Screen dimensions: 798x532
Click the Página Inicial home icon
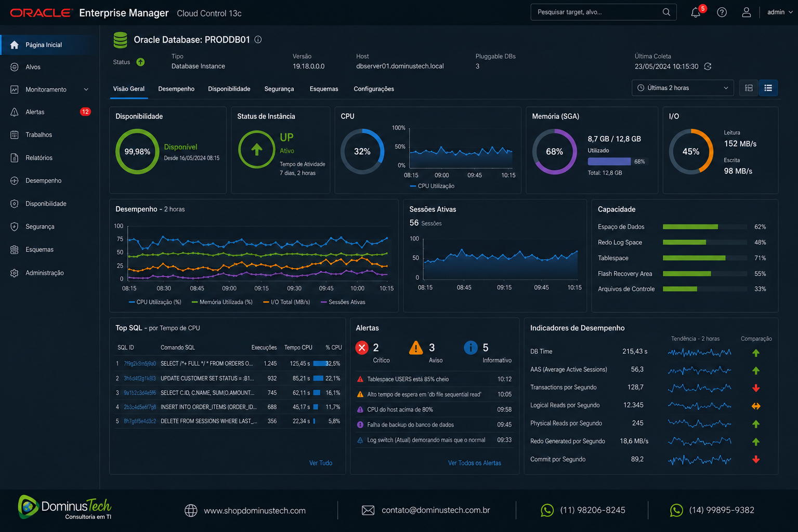[x=15, y=45]
